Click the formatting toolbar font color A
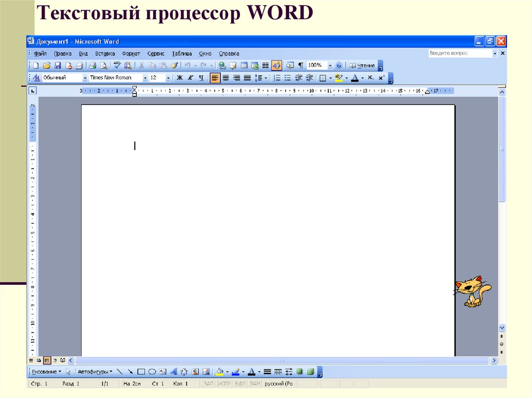This screenshot has width=532, height=398. (354, 78)
